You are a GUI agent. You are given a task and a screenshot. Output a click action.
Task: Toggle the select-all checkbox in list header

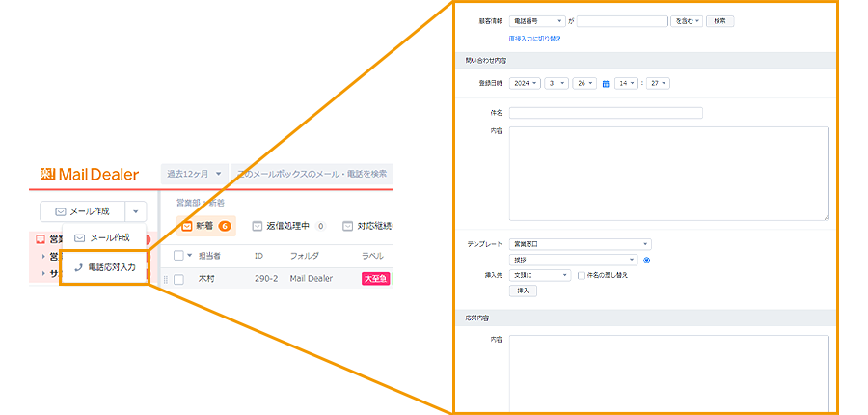tap(178, 256)
